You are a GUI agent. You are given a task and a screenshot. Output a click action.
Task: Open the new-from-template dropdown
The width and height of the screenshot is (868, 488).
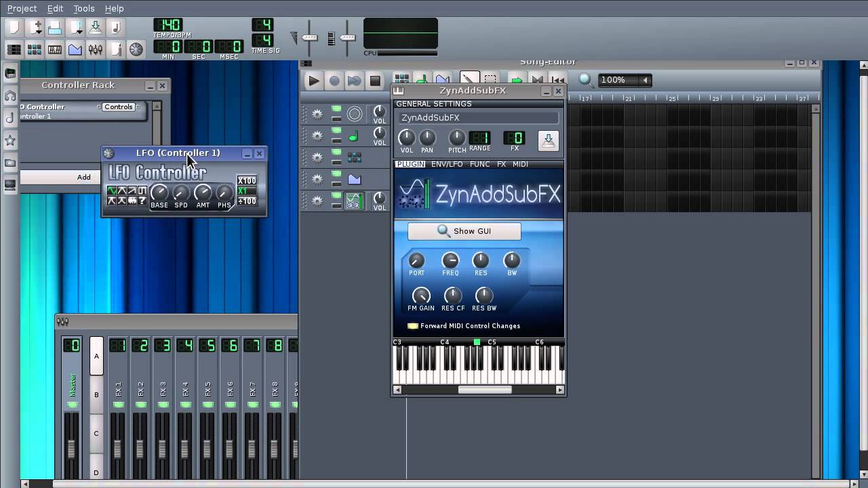pyautogui.click(x=36, y=28)
